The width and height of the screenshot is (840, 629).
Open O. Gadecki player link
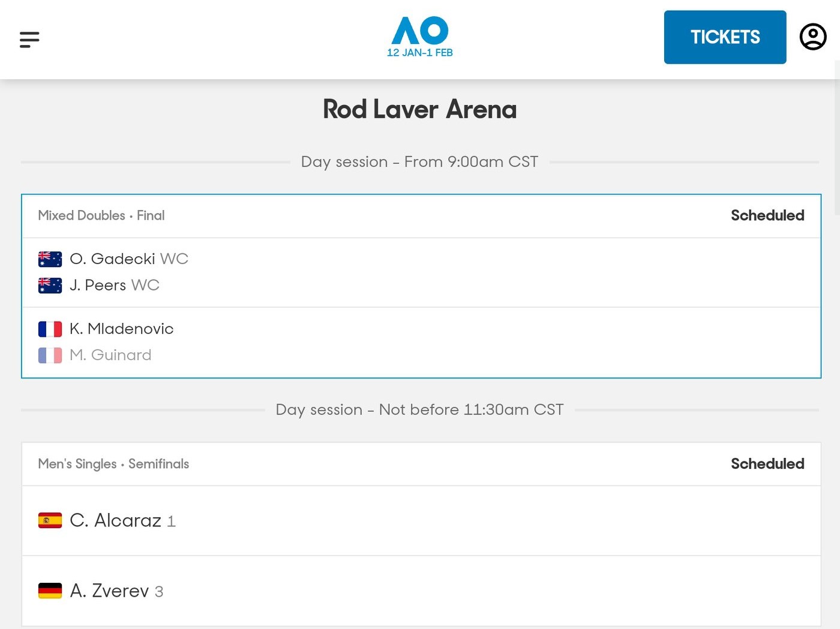pos(112,259)
